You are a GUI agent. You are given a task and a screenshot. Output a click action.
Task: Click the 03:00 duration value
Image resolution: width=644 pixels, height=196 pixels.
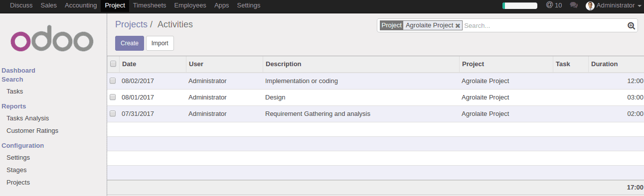tap(636, 98)
